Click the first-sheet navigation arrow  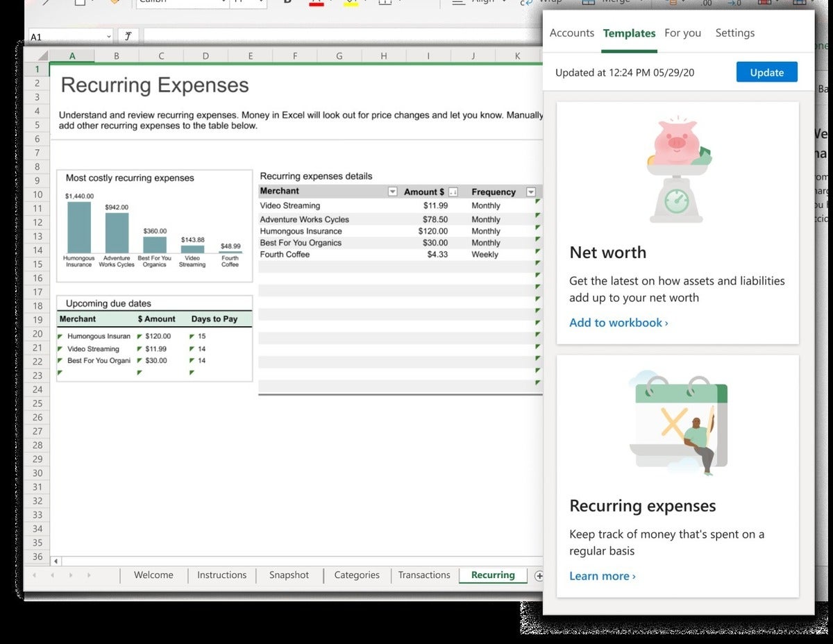[x=34, y=575]
